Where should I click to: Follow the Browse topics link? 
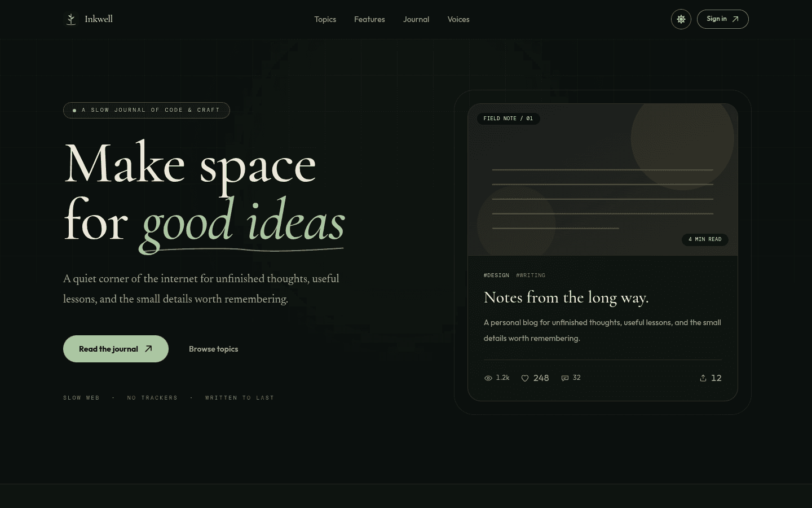pos(213,349)
